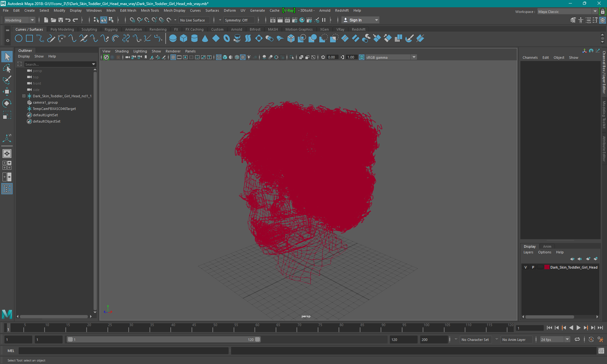Toggle viewport textured display

tap(243, 57)
